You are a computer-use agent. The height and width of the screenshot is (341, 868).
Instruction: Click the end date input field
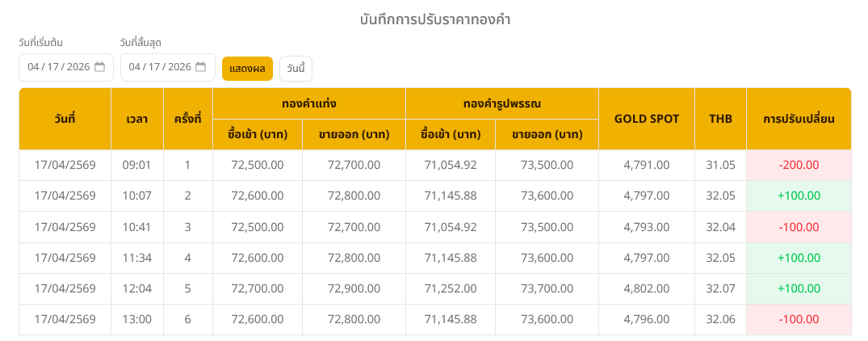point(159,67)
